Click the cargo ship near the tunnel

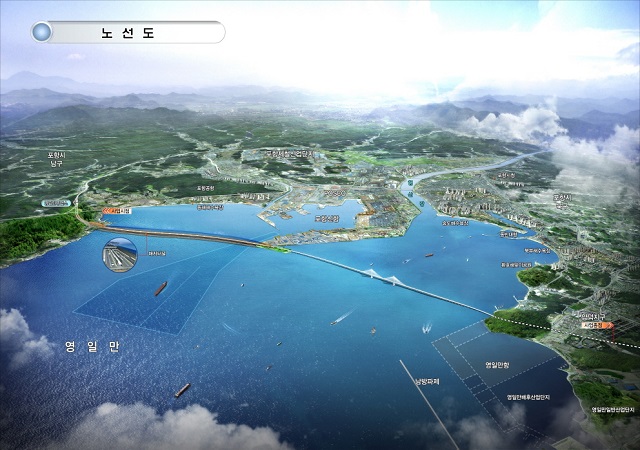pos(160,290)
